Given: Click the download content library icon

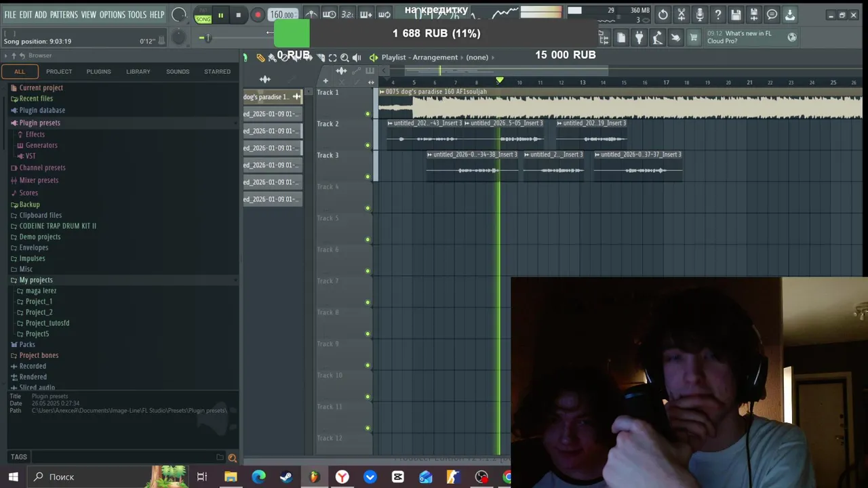Looking at the screenshot, I should 790,14.
